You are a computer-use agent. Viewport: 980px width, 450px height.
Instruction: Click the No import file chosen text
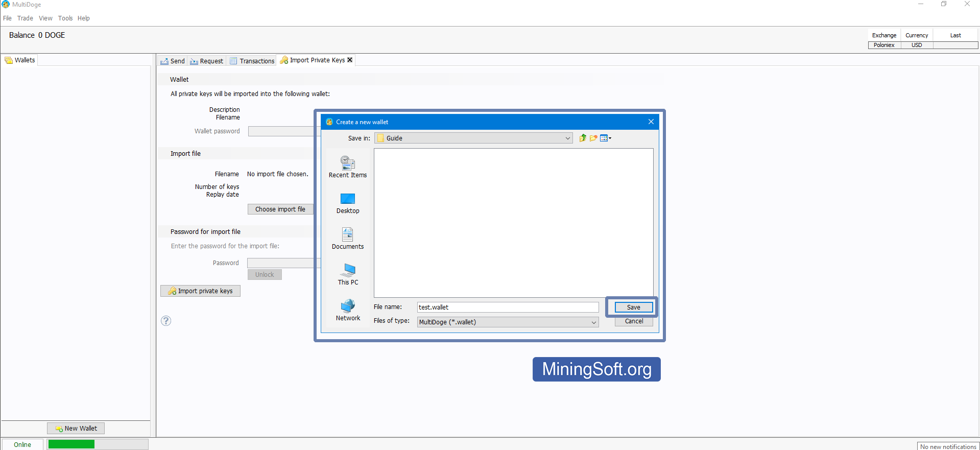[278, 174]
